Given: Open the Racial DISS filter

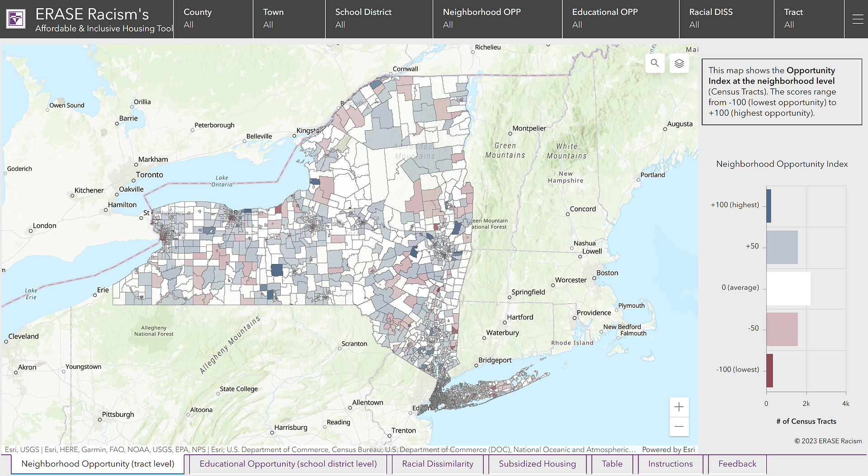Looking at the screenshot, I should (726, 19).
